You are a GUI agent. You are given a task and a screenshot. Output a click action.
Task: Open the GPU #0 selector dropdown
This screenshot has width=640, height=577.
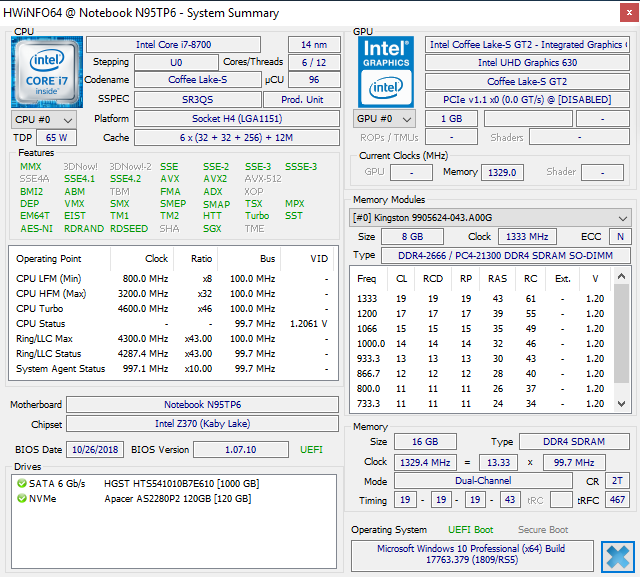pos(385,119)
